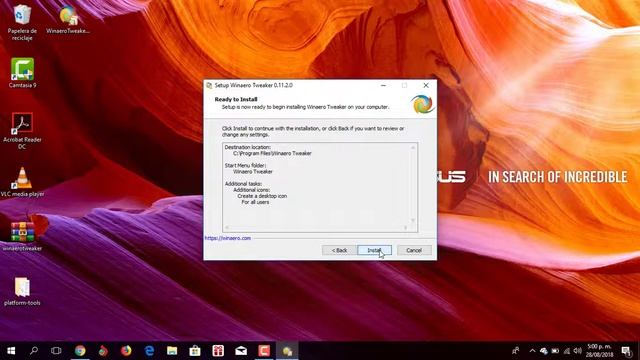
Task: Select the VLC media player shortcut
Action: pos(22,182)
